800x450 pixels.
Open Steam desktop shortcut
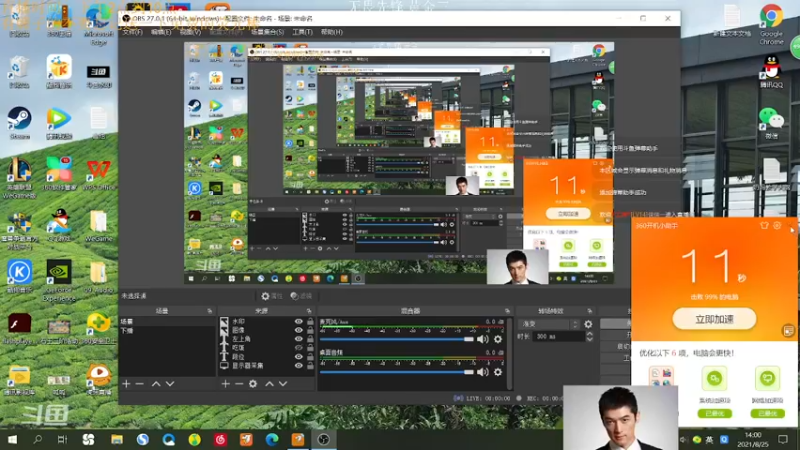pos(19,123)
